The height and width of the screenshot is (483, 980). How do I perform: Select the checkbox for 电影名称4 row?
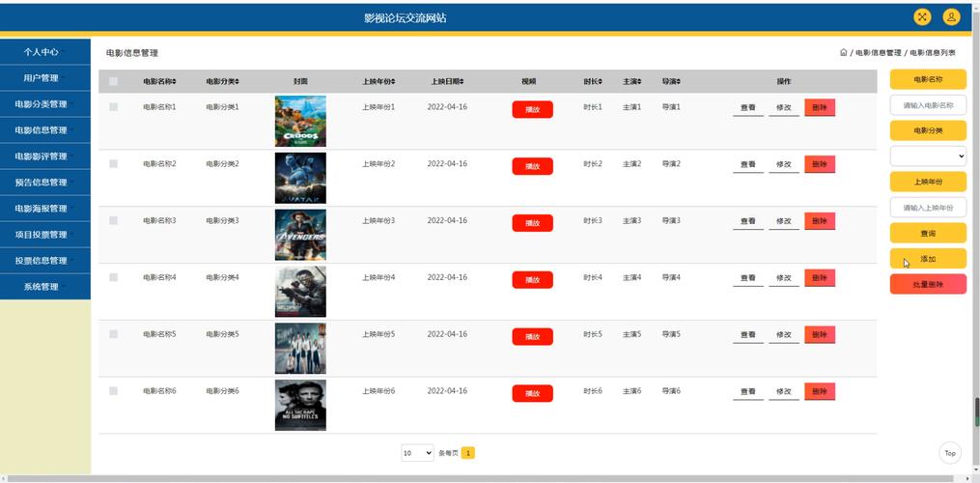[x=113, y=277]
